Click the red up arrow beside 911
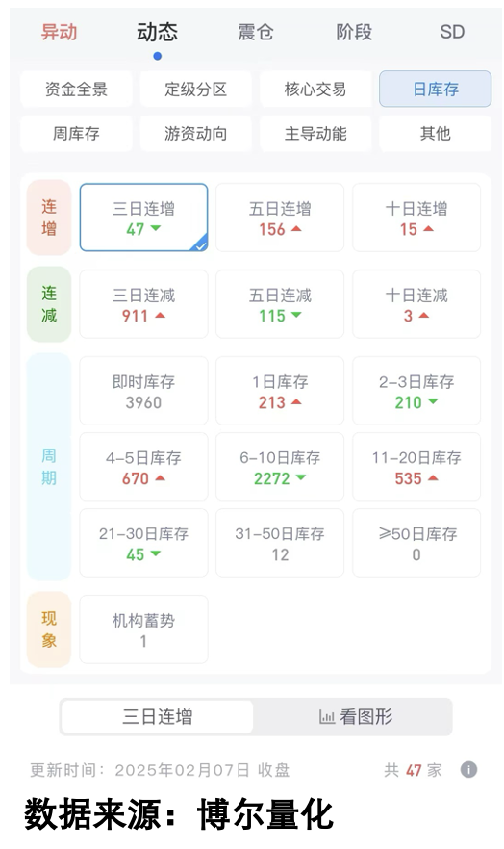The height and width of the screenshot is (849, 504). [x=160, y=315]
